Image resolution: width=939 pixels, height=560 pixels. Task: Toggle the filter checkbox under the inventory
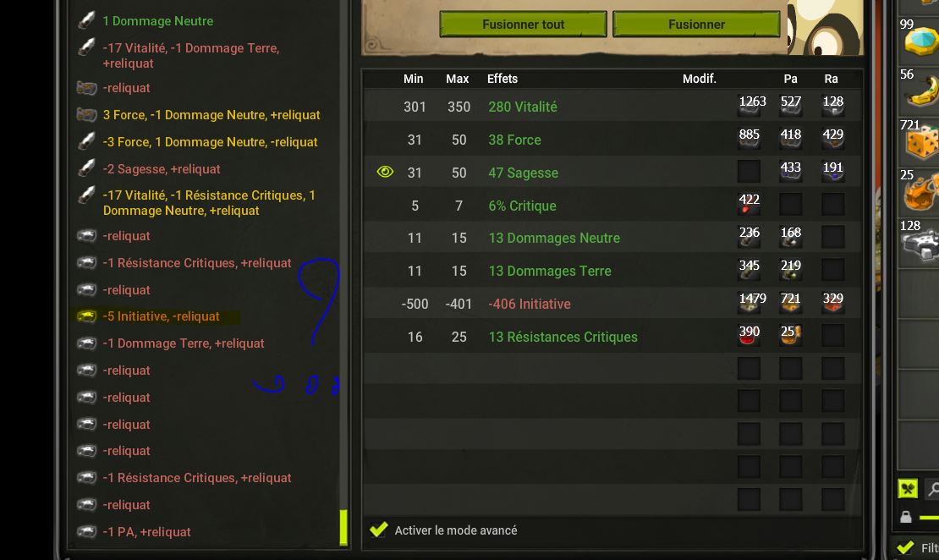tap(905, 547)
